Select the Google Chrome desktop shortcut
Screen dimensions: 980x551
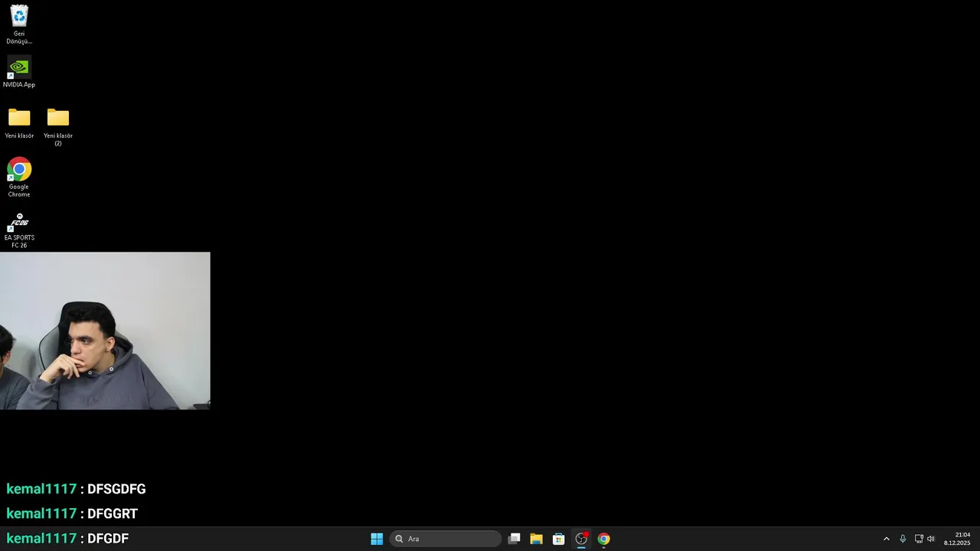click(x=19, y=178)
